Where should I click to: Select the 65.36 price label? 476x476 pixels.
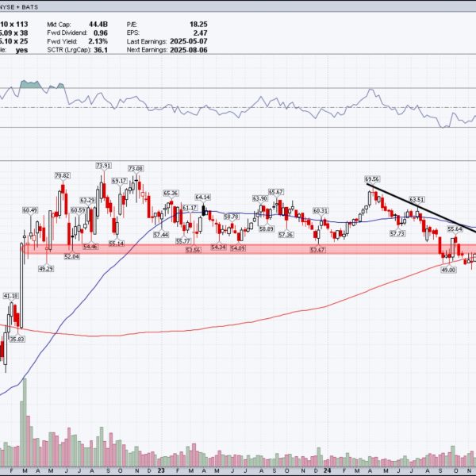tap(171, 193)
